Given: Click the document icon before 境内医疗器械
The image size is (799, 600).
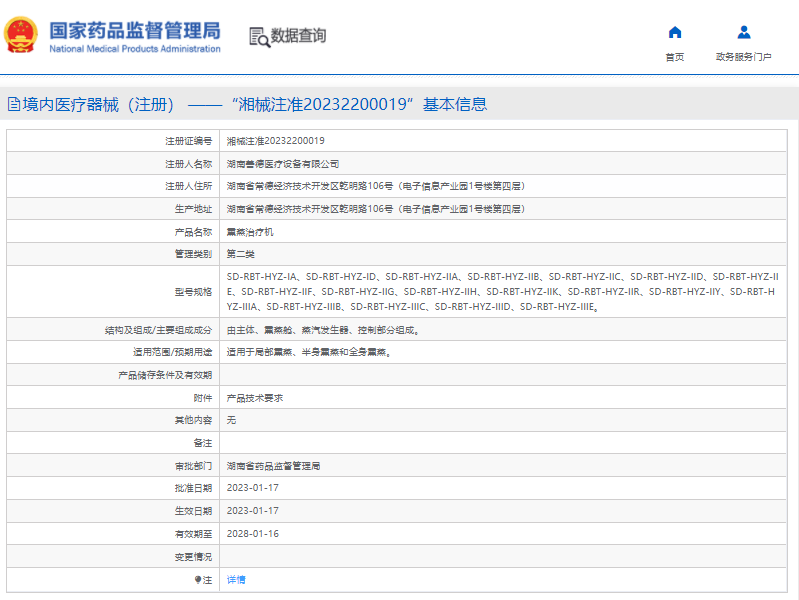Looking at the screenshot, I should click(x=14, y=105).
